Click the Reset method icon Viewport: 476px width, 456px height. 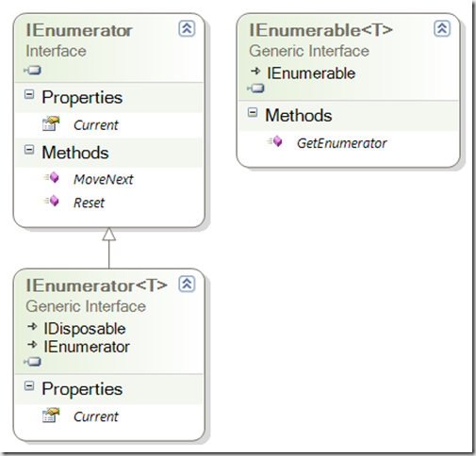(x=51, y=201)
